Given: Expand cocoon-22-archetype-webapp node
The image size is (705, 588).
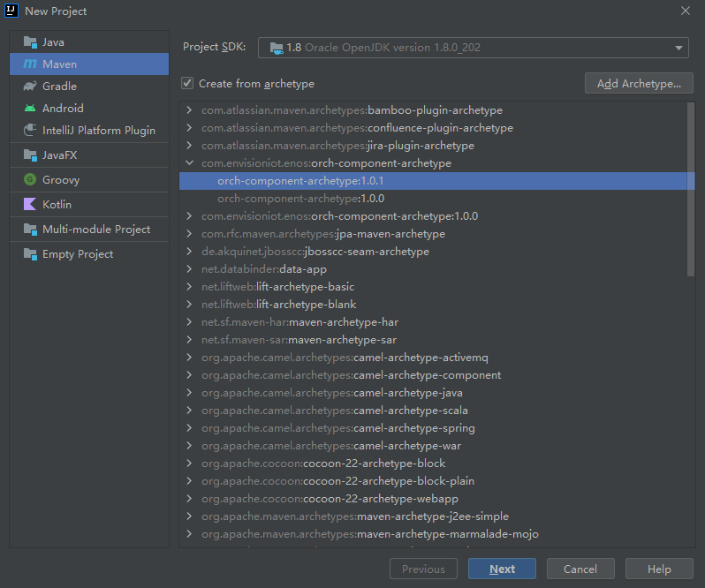Looking at the screenshot, I should coord(189,499).
